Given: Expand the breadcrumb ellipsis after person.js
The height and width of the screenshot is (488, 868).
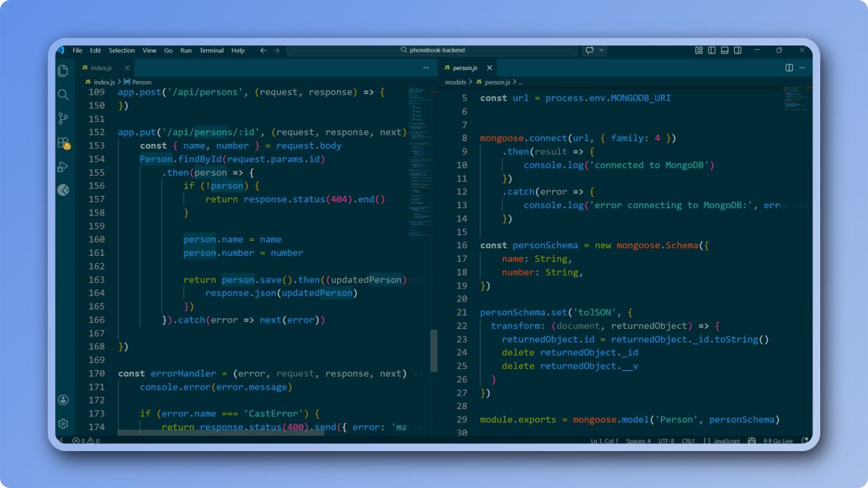Looking at the screenshot, I should 519,82.
